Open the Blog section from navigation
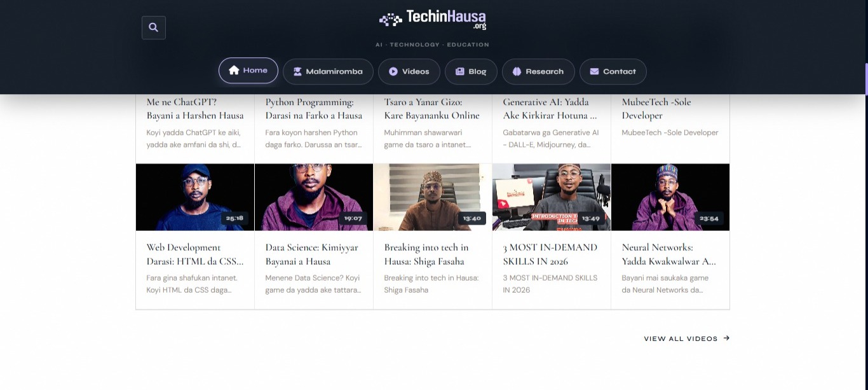Screen dimensions: 868x390 (x=471, y=71)
